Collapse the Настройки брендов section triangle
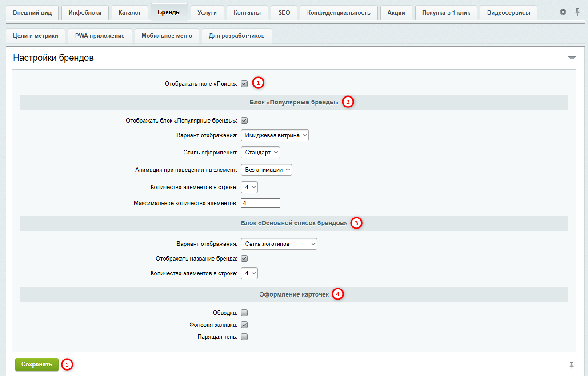588x376 pixels. coord(572,58)
